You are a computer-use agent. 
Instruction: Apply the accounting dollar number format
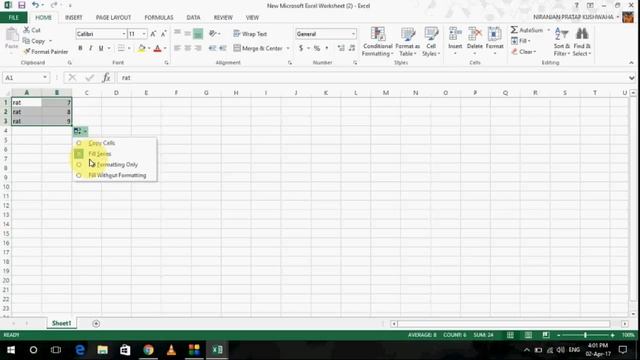[x=301, y=48]
